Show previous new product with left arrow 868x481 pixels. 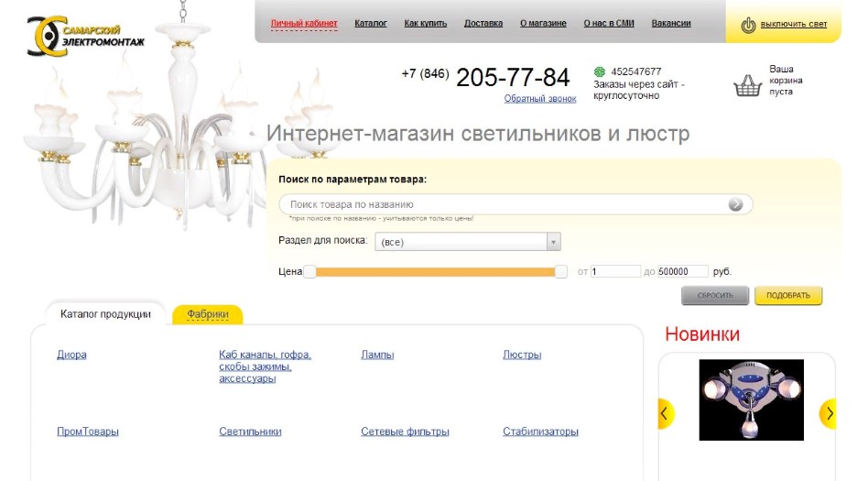665,413
